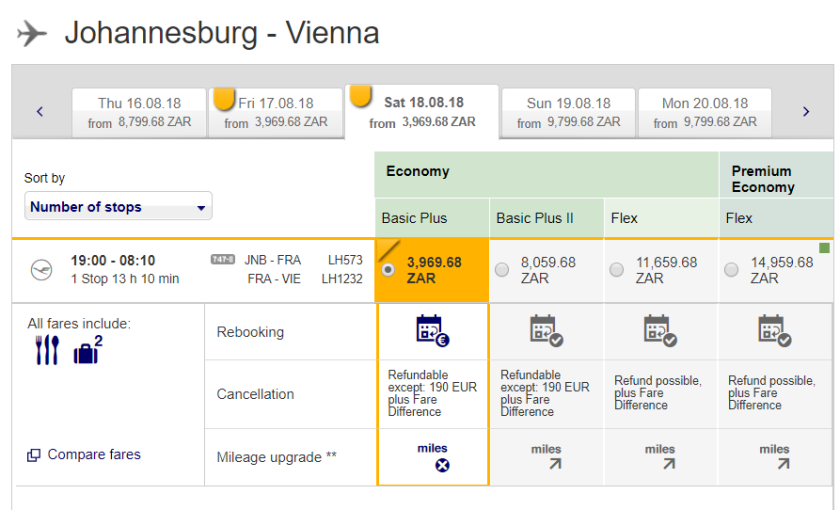This screenshot has height=510, width=840.
Task: Show earlier dates with left arrow
Action: click(x=40, y=112)
